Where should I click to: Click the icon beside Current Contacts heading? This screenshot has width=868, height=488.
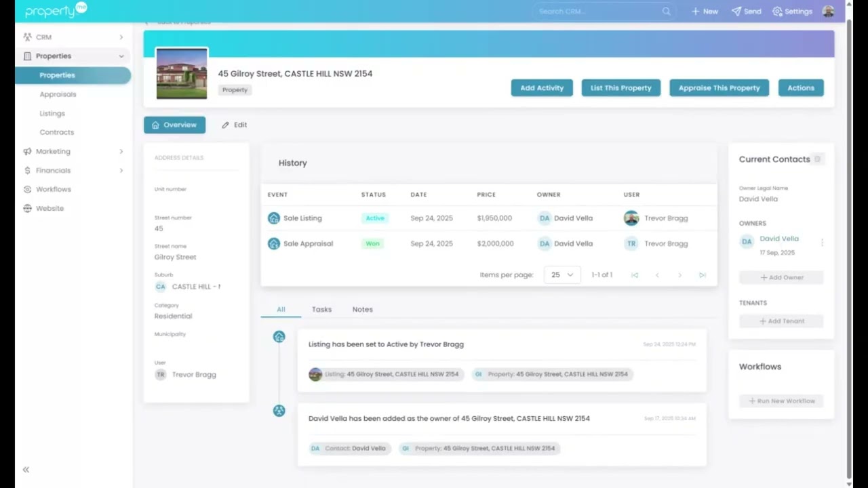[x=817, y=159]
